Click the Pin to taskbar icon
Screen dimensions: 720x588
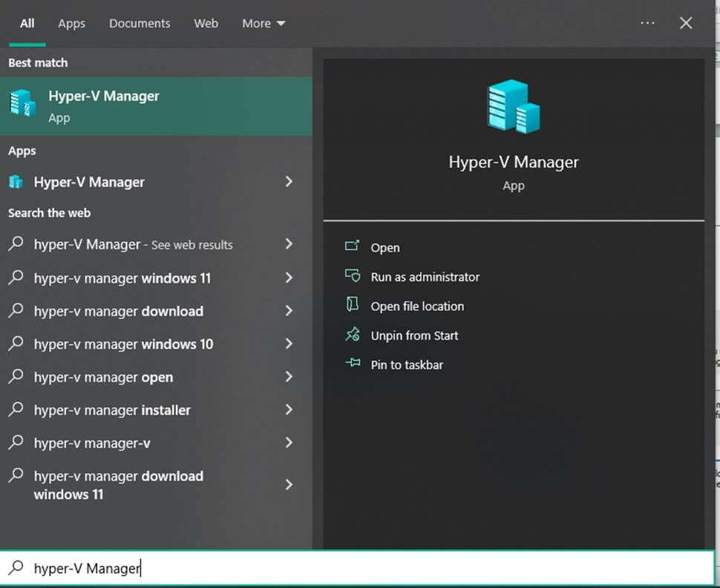tap(352, 365)
